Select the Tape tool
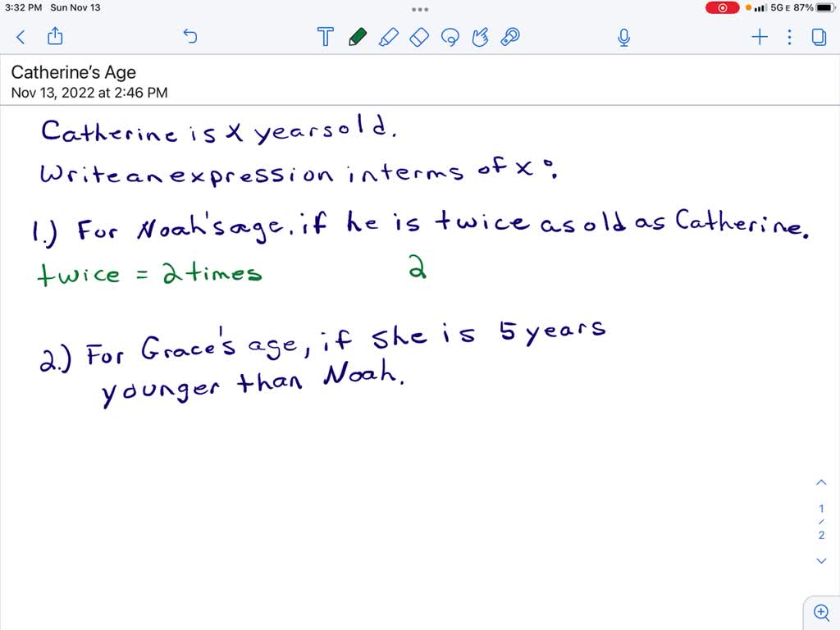840x630 pixels. click(x=509, y=37)
